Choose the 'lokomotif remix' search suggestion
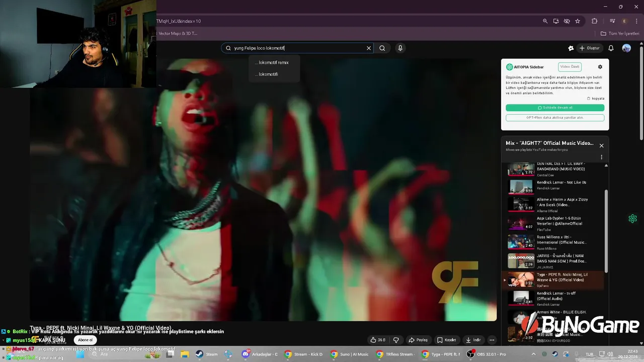 pos(274,62)
